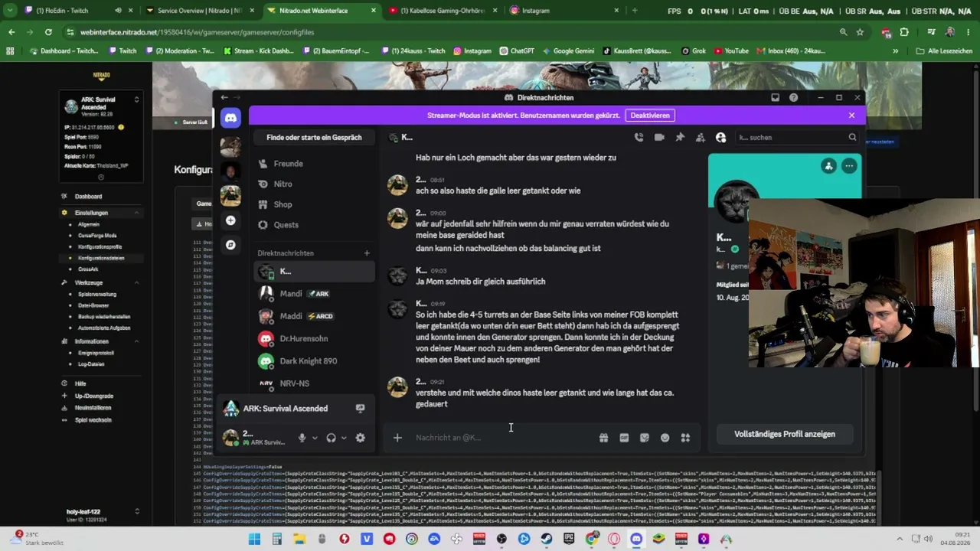Open Dashboard in Nitrado sidebar

[88, 197]
